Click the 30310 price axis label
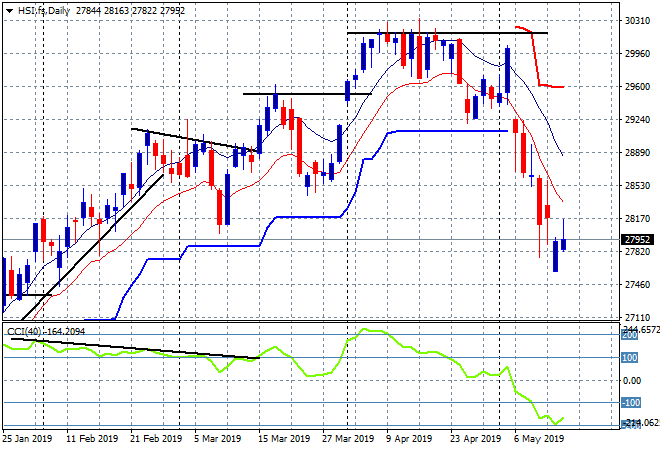Image resolution: width=660 pixels, height=450 pixels. tap(637, 21)
